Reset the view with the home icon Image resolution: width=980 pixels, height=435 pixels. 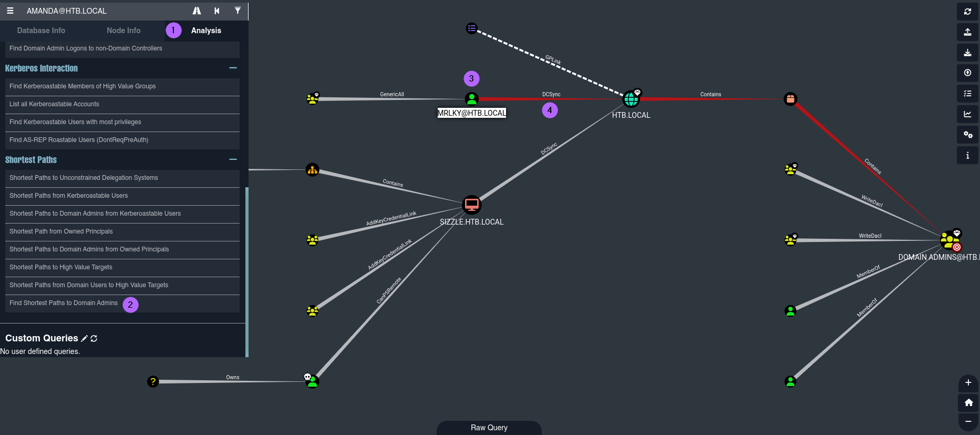pos(968,402)
